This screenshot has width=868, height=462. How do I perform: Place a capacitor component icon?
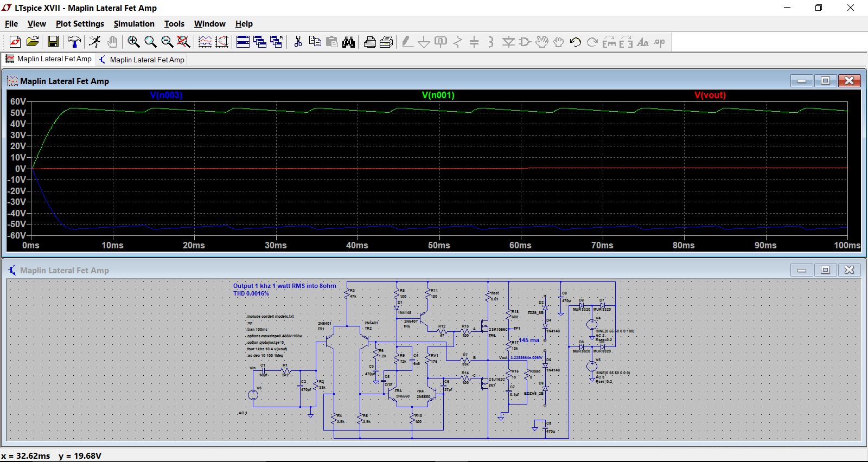point(474,42)
